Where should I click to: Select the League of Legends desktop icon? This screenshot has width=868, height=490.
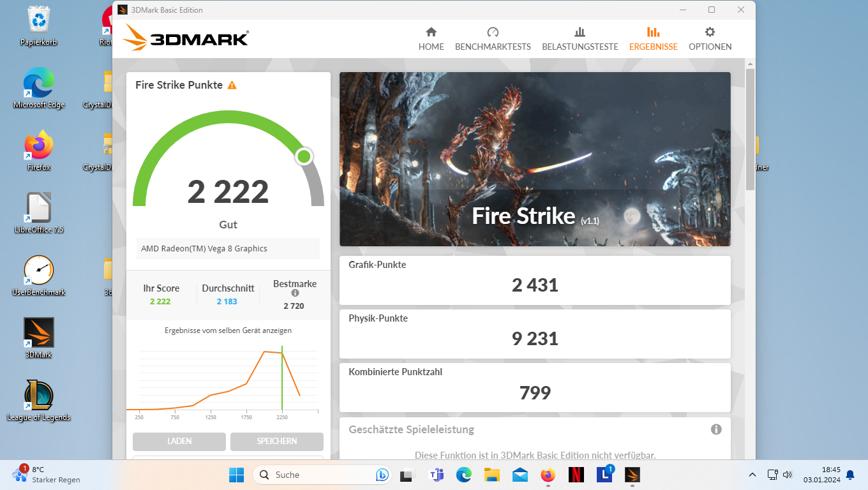[x=39, y=401]
